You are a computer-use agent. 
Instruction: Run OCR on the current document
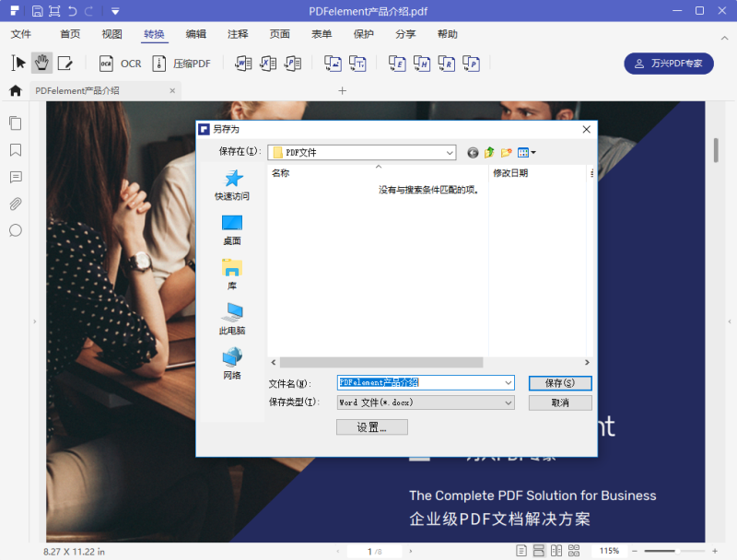click(120, 63)
